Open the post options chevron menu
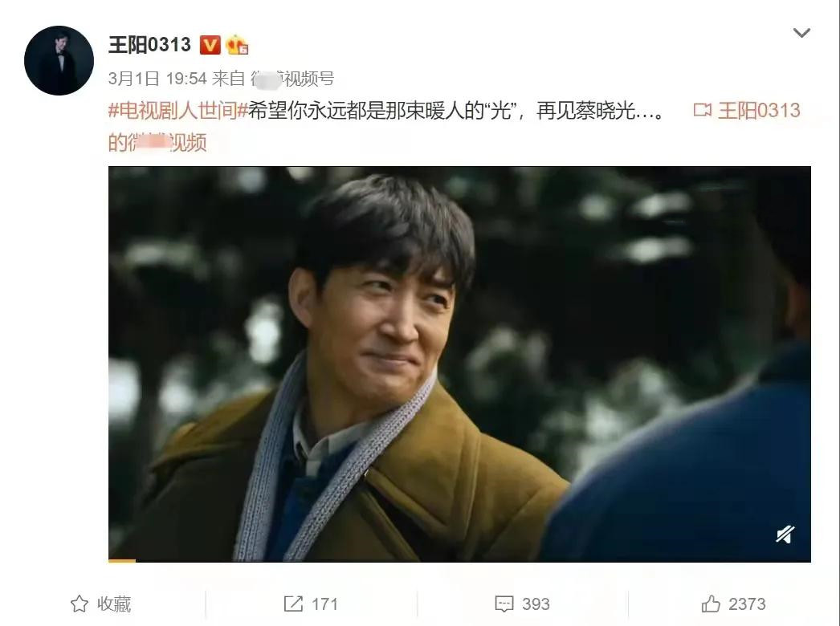The image size is (840, 626). [x=801, y=33]
